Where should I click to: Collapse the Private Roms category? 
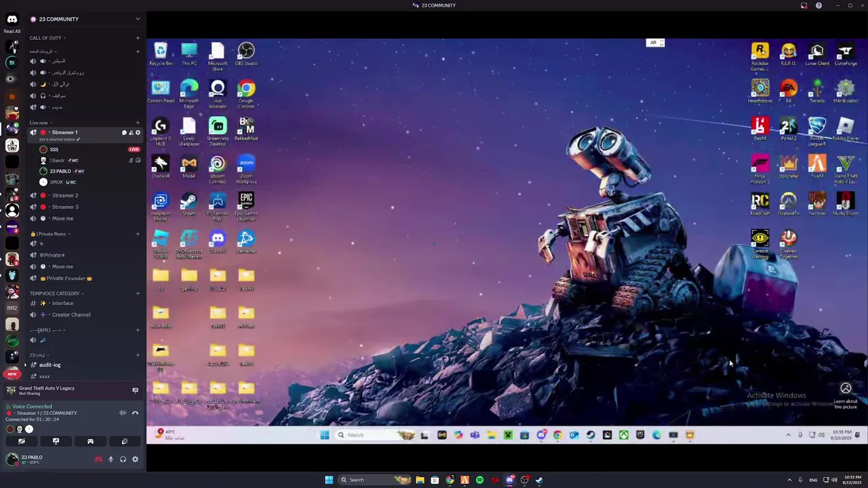[x=51, y=234]
